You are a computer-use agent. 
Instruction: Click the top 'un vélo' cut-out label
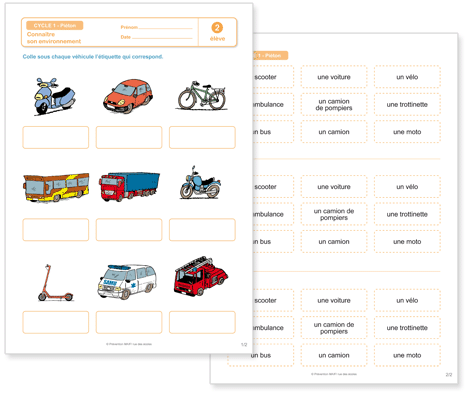407,77
